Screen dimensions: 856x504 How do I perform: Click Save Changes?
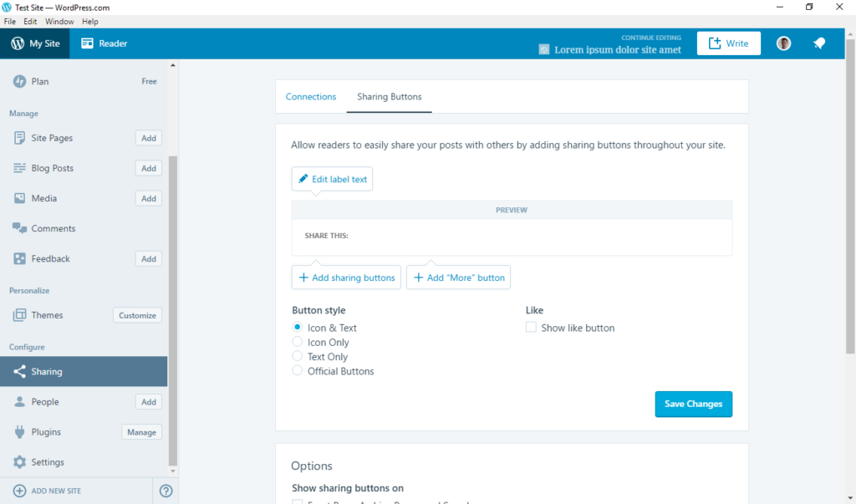[693, 404]
